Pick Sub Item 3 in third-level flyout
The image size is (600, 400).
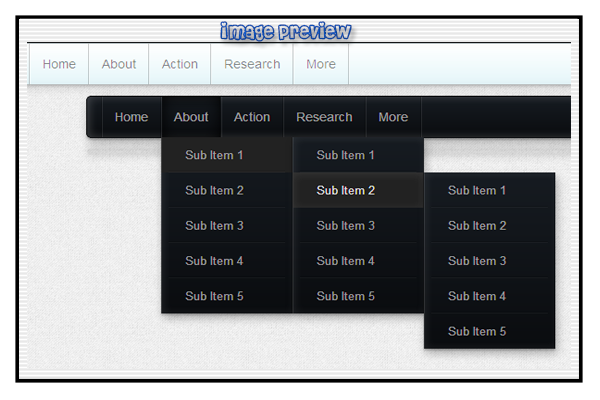(x=490, y=261)
